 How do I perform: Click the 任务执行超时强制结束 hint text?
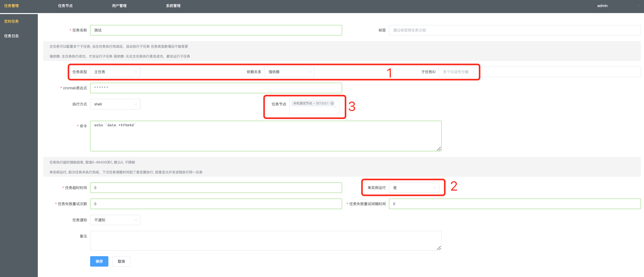click(x=92, y=162)
